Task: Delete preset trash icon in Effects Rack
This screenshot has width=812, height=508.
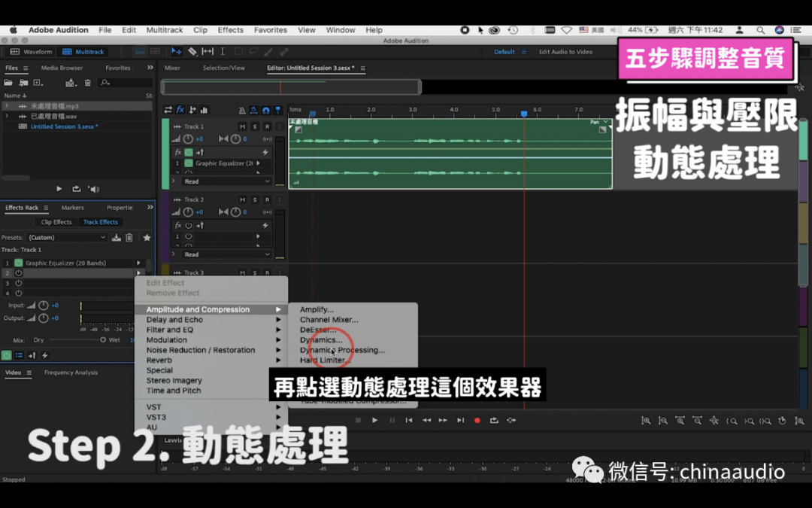Action: point(129,237)
